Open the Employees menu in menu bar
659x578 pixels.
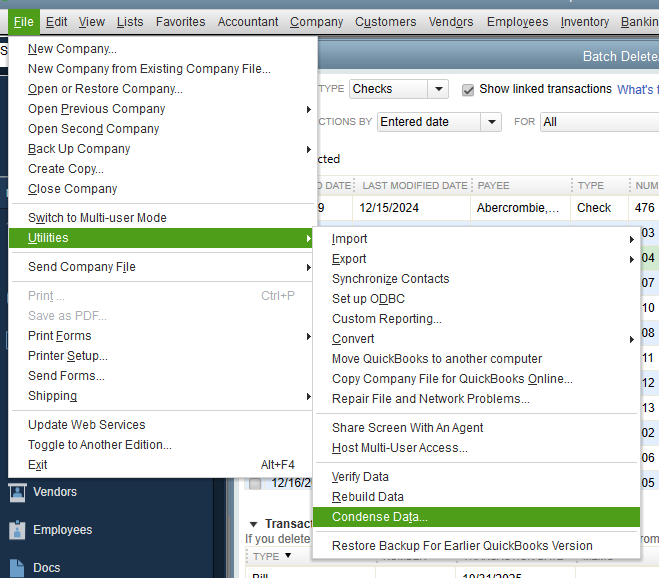coord(517,22)
